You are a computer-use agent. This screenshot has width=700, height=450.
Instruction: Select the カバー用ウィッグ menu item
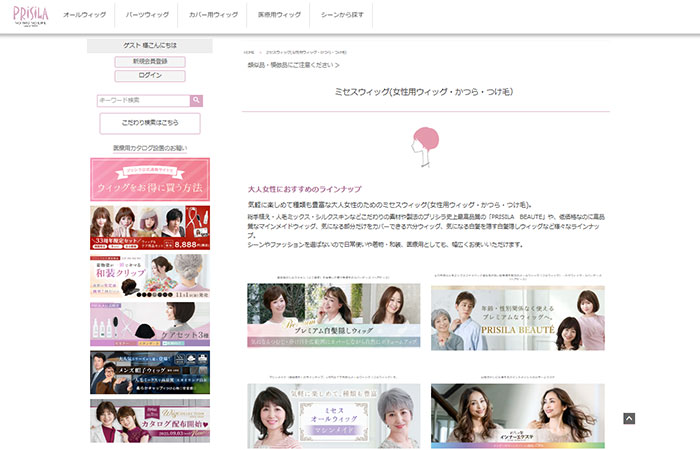pyautogui.click(x=214, y=16)
